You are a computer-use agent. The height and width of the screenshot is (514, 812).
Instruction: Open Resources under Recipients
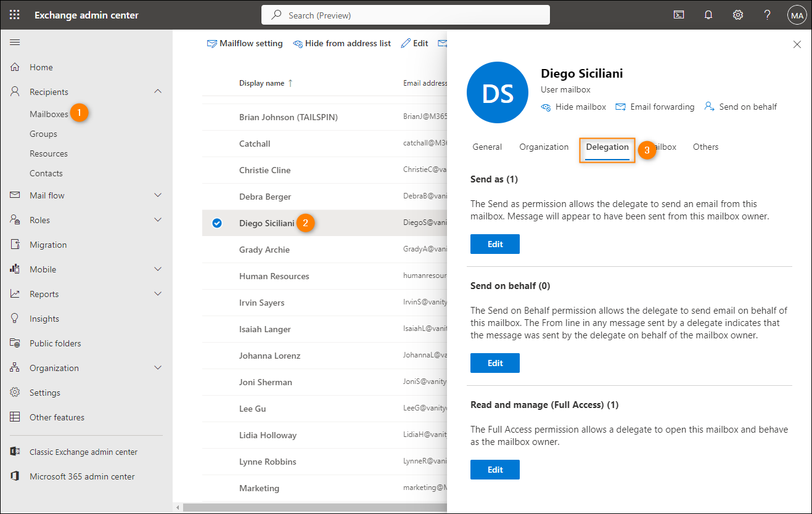(49, 153)
